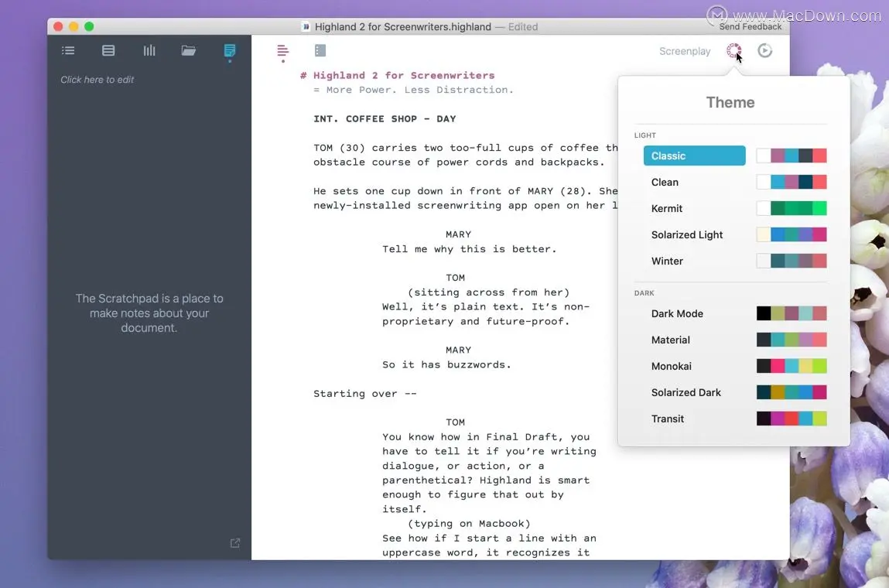The width and height of the screenshot is (889, 588).
Task: Click the Theme color wheel icon
Action: pos(733,51)
